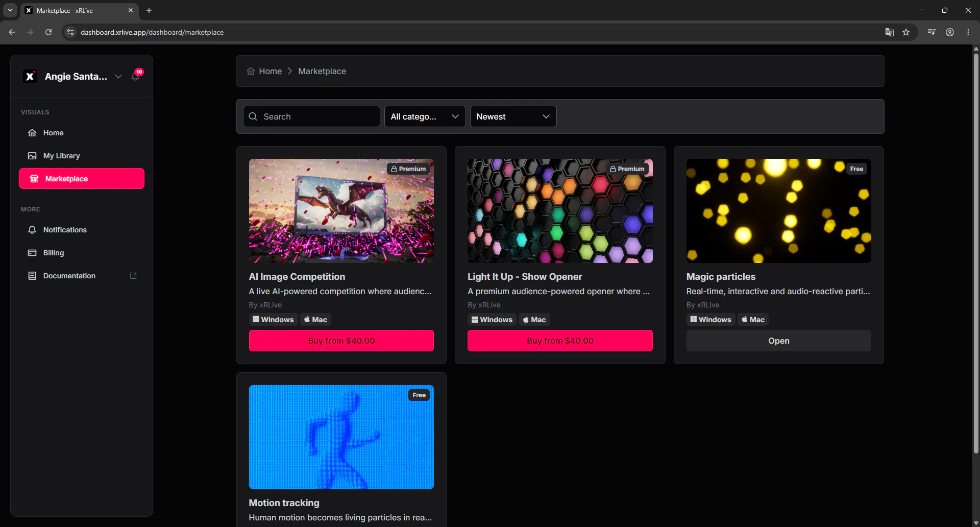
Task: Click browser back arrow
Action: click(12, 32)
